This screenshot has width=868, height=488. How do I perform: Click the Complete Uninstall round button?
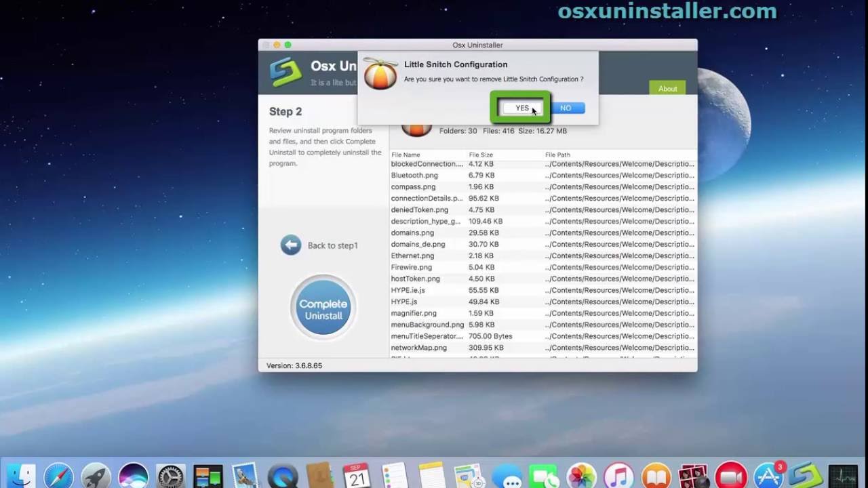tap(323, 308)
